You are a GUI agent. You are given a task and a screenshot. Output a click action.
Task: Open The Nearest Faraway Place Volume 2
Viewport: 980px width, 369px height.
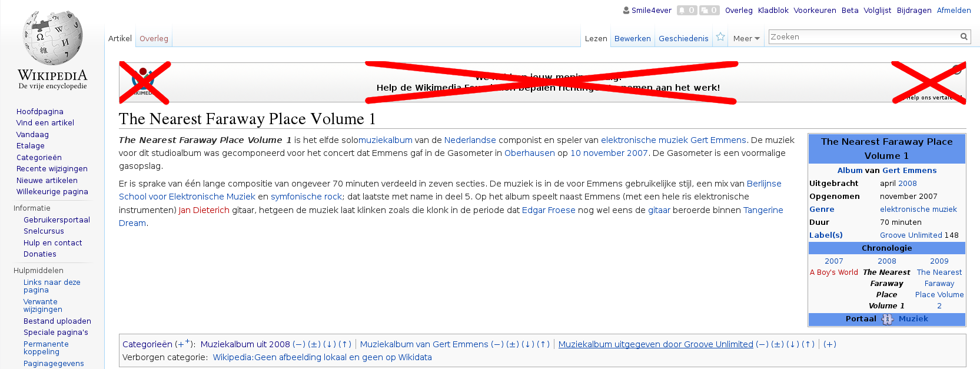[939, 289]
